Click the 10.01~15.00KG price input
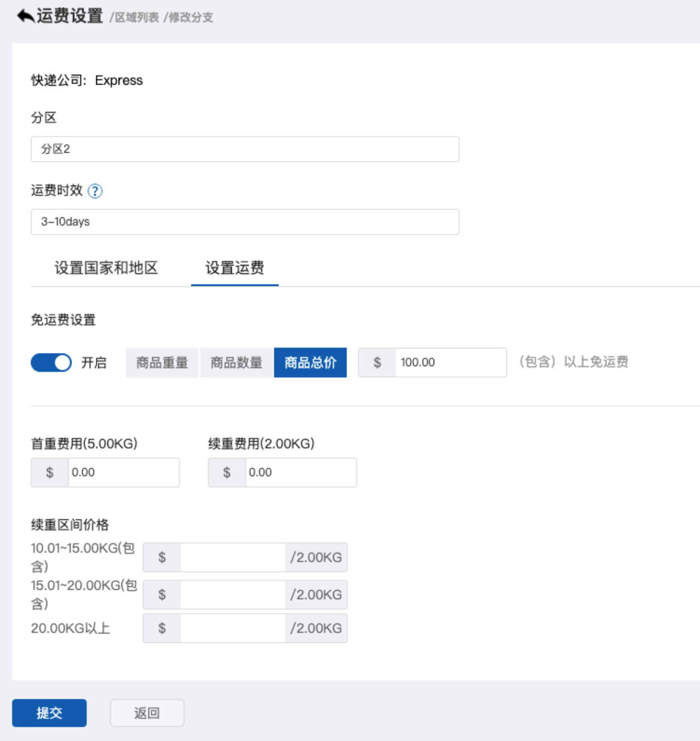Image resolution: width=700 pixels, height=741 pixels. pos(232,557)
